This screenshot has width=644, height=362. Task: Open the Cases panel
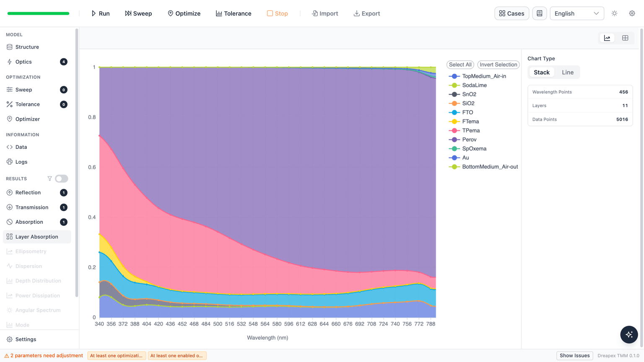pyautogui.click(x=512, y=13)
